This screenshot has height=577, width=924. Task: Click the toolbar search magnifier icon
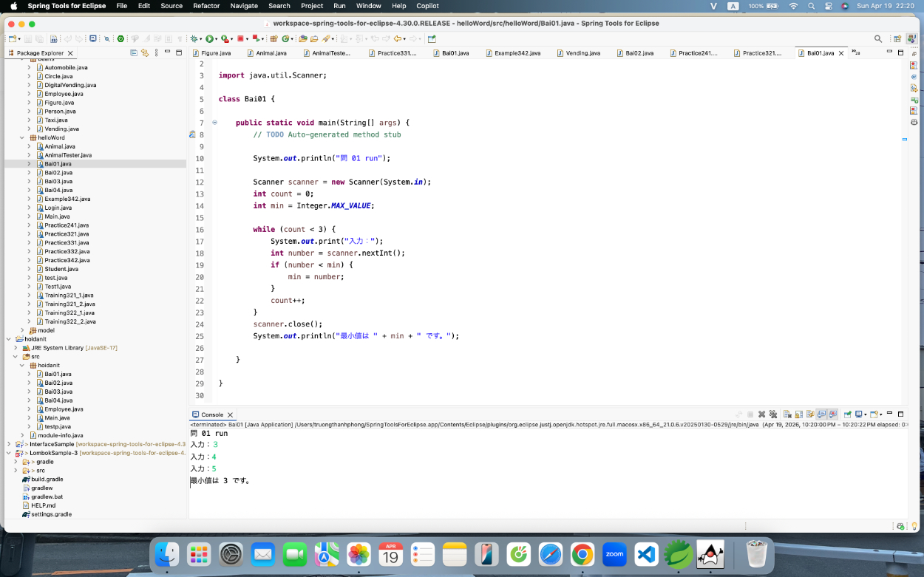coord(878,38)
